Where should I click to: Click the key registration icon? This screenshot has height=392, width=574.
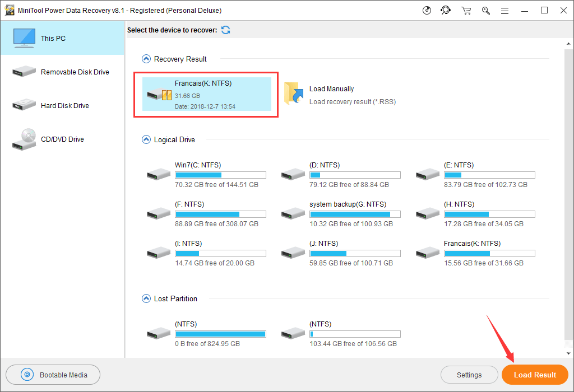[x=486, y=11]
